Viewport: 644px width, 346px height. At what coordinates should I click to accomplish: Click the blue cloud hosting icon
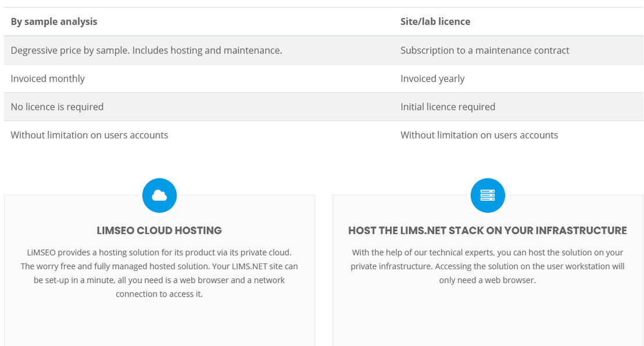159,195
